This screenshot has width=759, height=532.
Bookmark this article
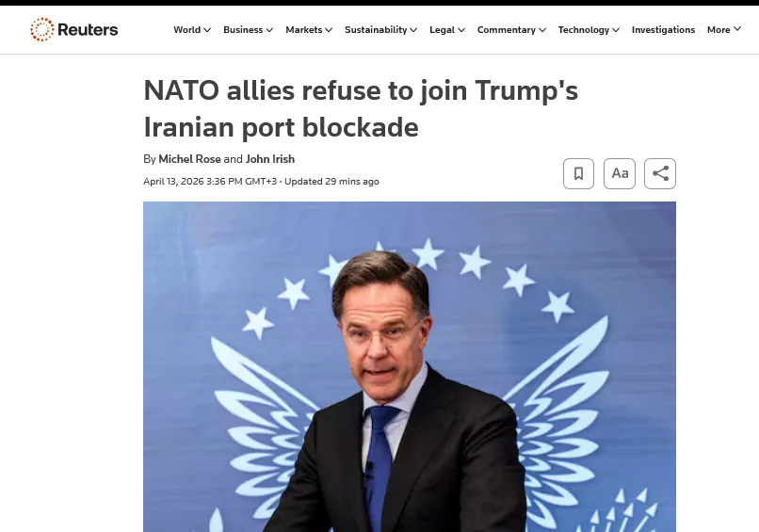(x=578, y=173)
